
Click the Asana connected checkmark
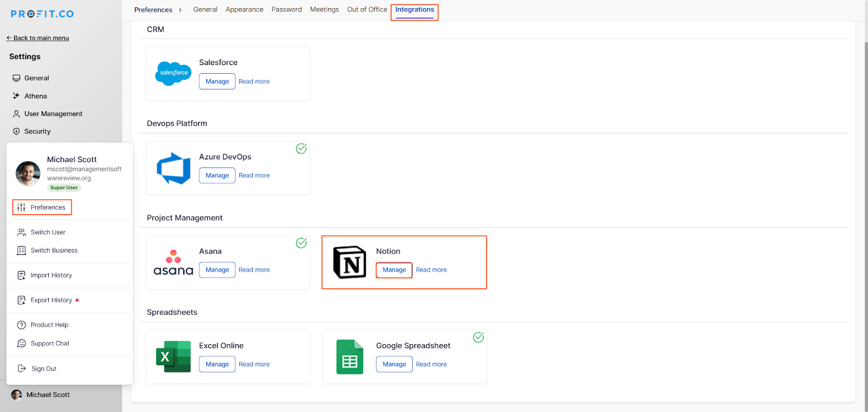[x=301, y=243]
